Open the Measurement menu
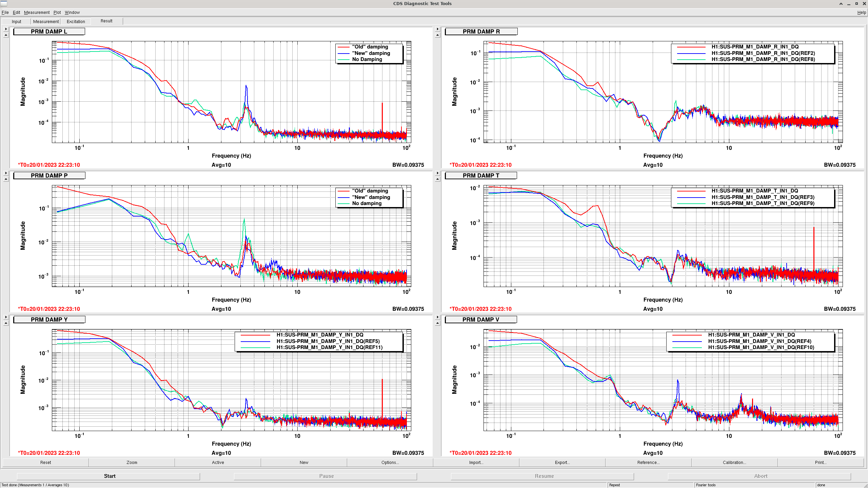The width and height of the screenshot is (868, 488). pyautogui.click(x=37, y=13)
